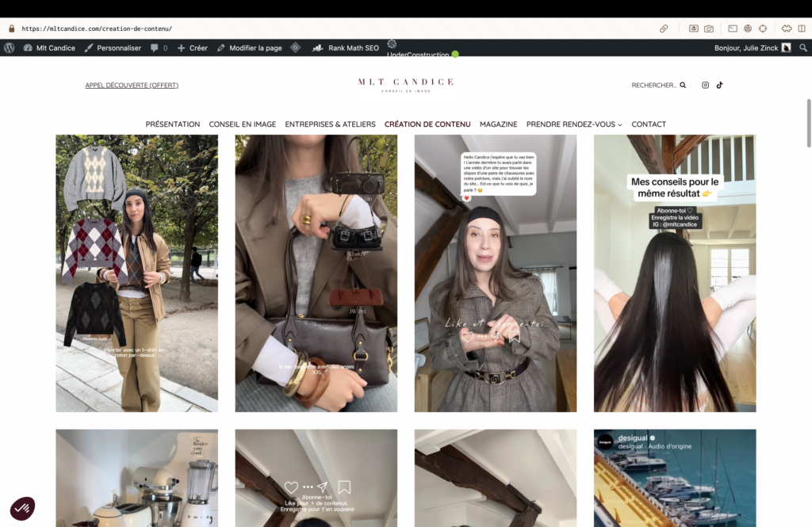Open Mes conseils pour le même résultat video
Viewport: 812px width, 527px height.
[675, 273]
